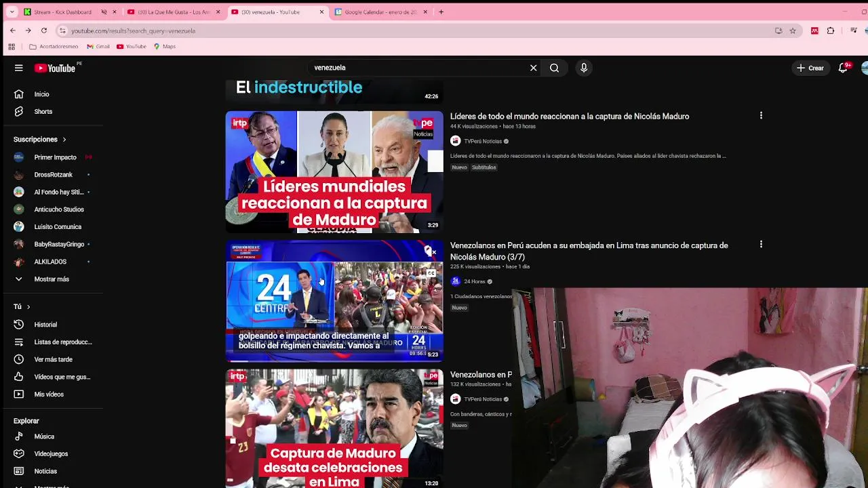Open the YouTube hamburger guide menu
868x488 pixels.
click(19, 68)
